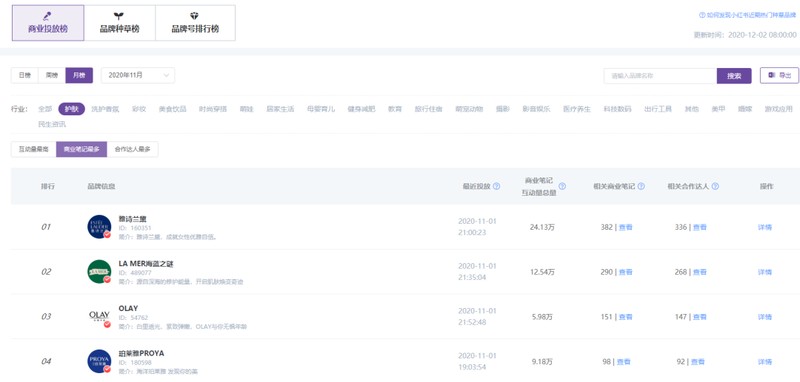Click the LA MER green brand logo
The width and height of the screenshot is (800, 382).
(x=99, y=272)
